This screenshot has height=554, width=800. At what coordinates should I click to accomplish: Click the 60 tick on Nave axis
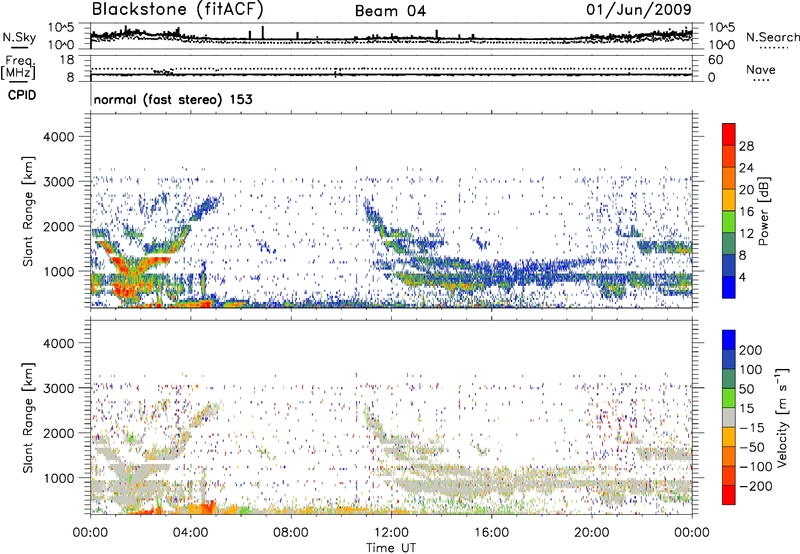coord(715,60)
